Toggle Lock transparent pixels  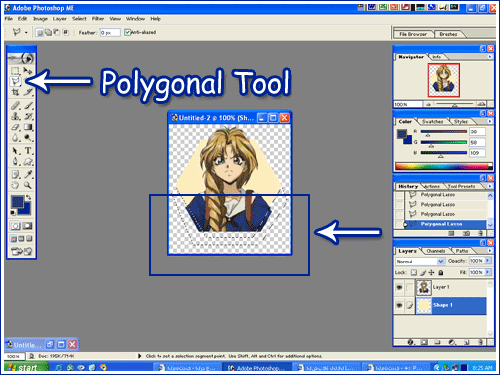pos(414,273)
